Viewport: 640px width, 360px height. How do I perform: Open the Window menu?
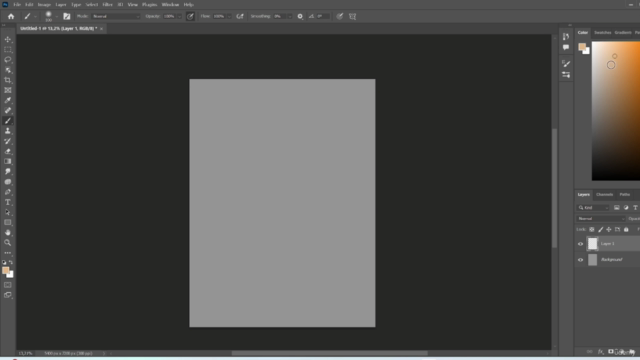point(170,4)
